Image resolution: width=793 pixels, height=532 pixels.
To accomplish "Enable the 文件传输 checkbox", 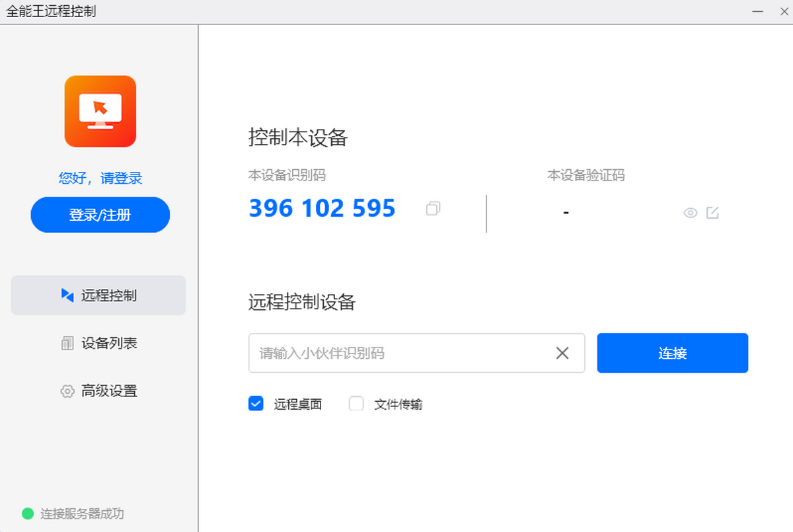I will click(356, 403).
